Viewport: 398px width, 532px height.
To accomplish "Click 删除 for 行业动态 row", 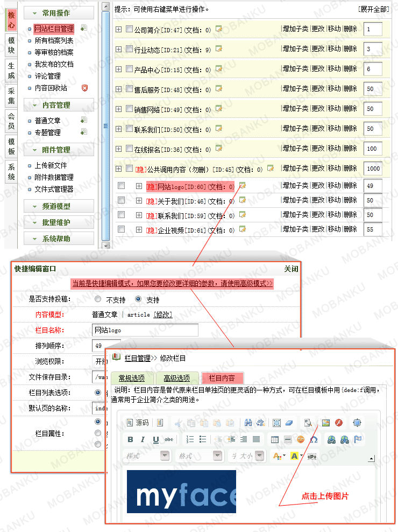I will (350, 49).
